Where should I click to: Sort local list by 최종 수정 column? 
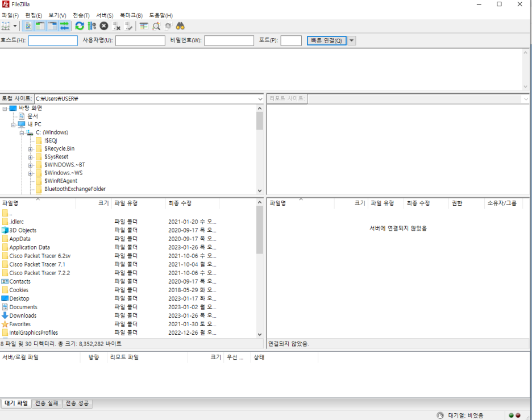(192, 203)
